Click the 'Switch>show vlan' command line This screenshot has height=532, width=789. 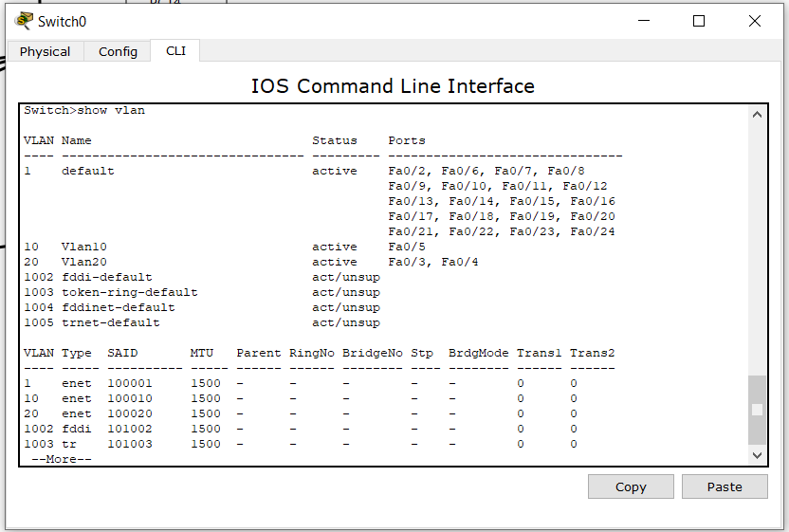tap(84, 111)
